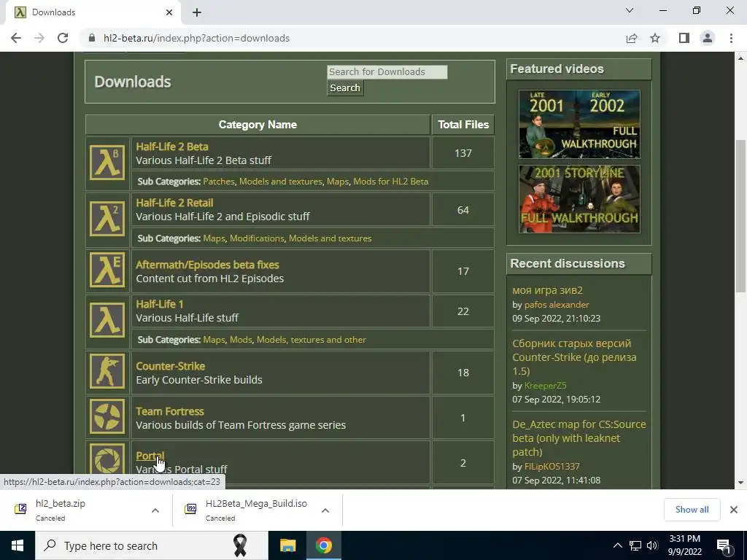Open the volume control in system tray
The width and height of the screenshot is (747, 560).
point(652,545)
